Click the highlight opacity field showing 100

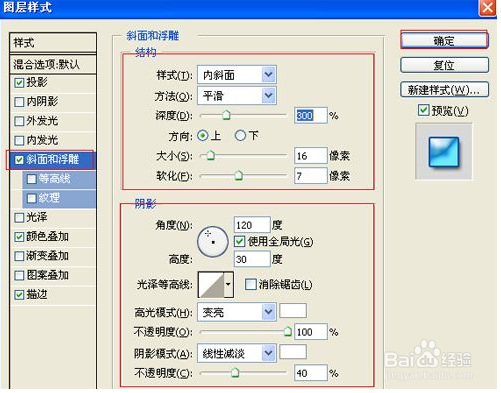point(311,332)
